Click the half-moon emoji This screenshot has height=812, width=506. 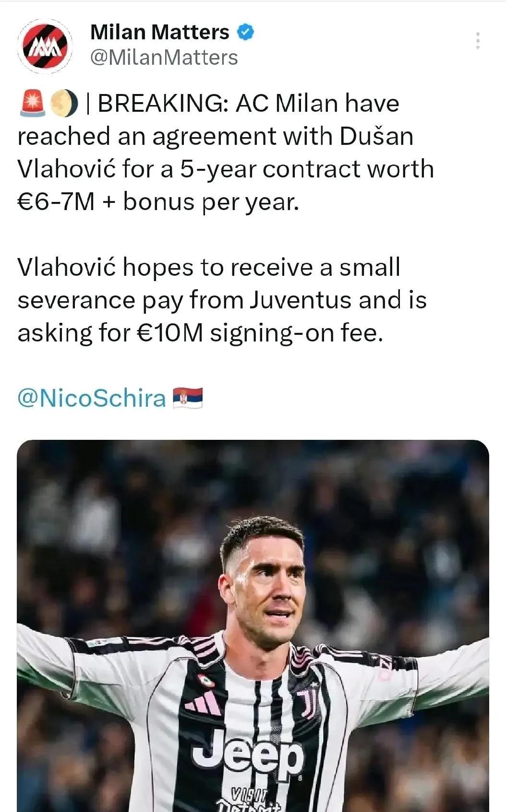point(64,104)
